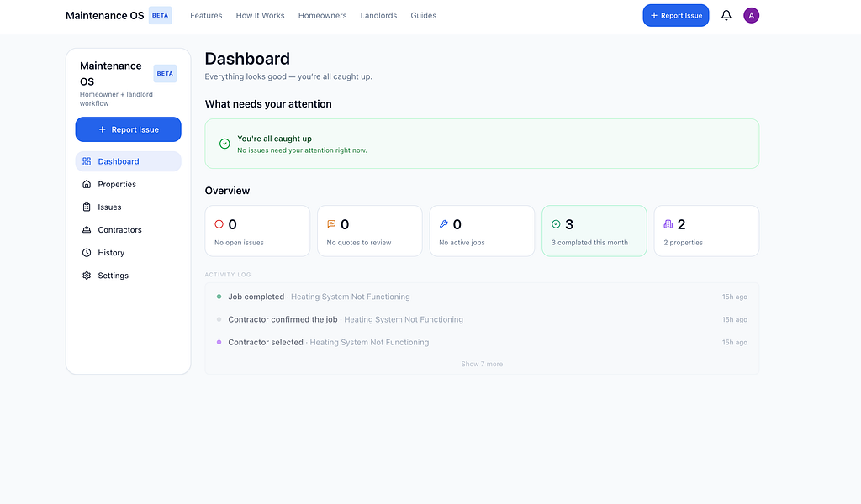Viewport: 861px width, 504px height.
Task: Click the green check icon in caught-up banner
Action: (224, 144)
